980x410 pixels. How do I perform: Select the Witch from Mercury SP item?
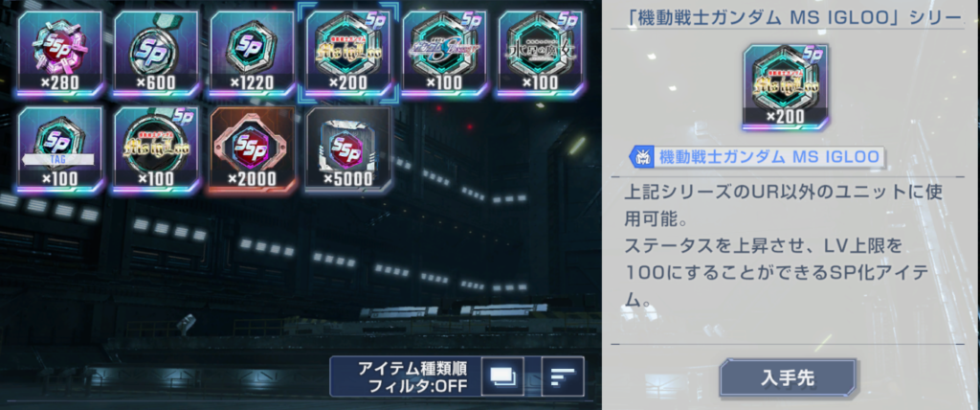click(x=540, y=54)
